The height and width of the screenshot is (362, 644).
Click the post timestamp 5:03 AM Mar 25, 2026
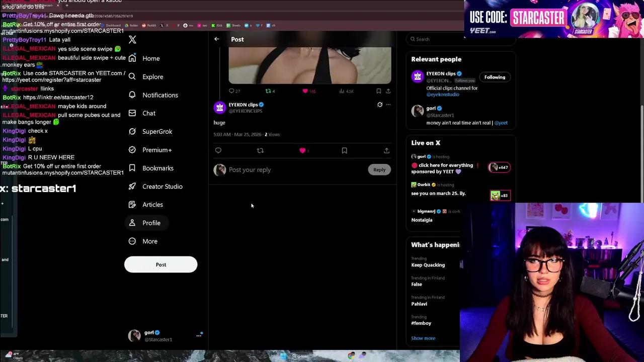(x=237, y=135)
